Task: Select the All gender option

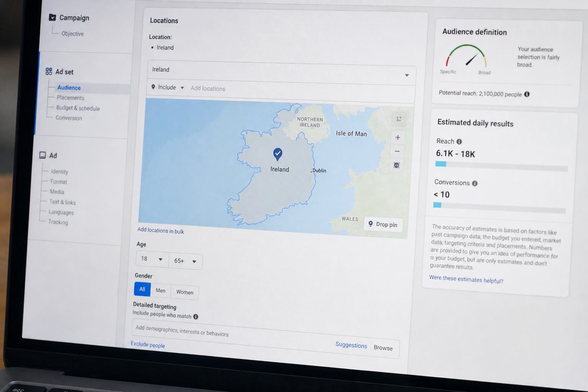Action: pos(142,289)
